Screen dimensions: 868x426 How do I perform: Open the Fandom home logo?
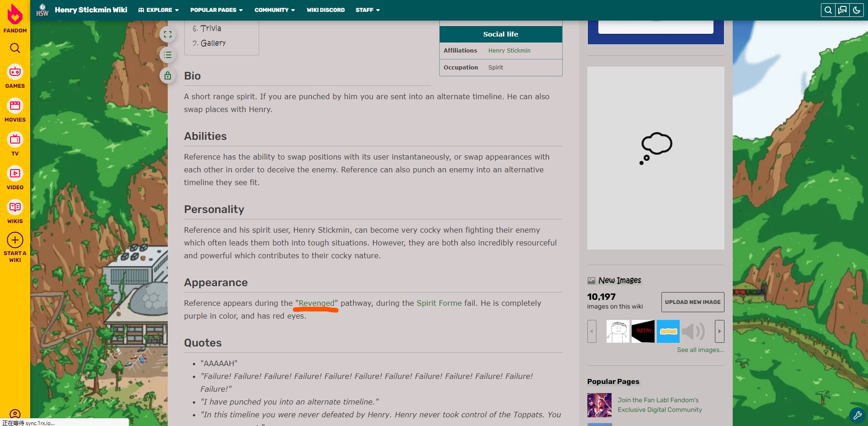click(15, 18)
